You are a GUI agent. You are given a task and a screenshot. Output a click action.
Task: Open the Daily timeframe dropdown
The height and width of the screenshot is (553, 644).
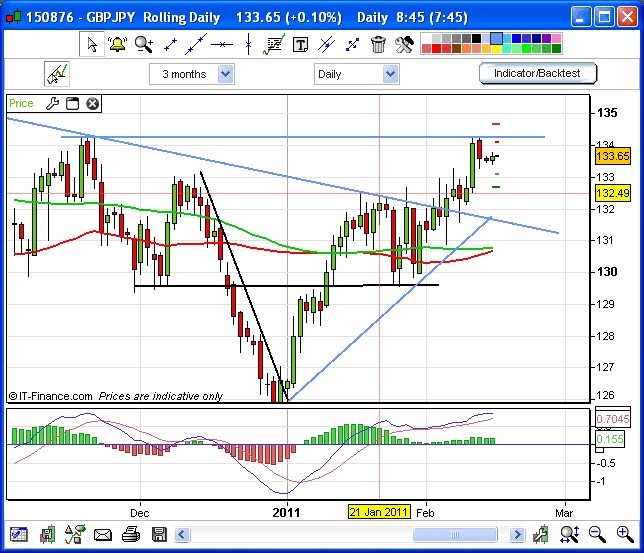coord(356,74)
